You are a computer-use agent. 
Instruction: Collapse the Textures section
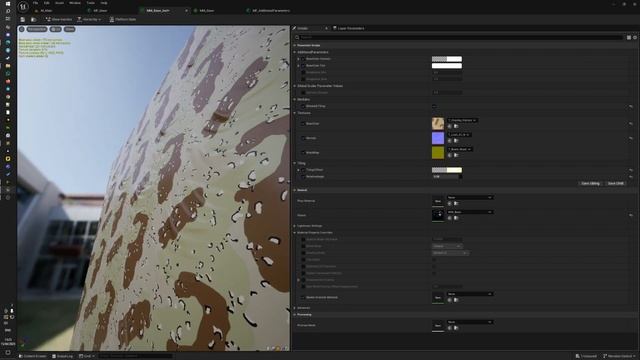295,113
